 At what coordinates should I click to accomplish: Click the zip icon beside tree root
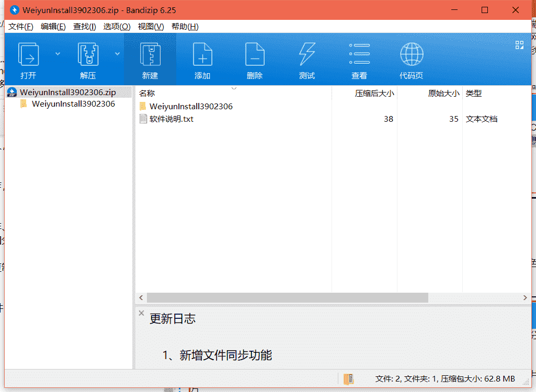pos(12,93)
